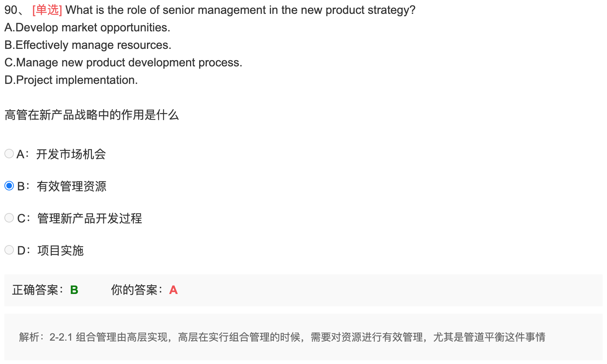Click the 管理新产品开发过程 option label

(90, 218)
